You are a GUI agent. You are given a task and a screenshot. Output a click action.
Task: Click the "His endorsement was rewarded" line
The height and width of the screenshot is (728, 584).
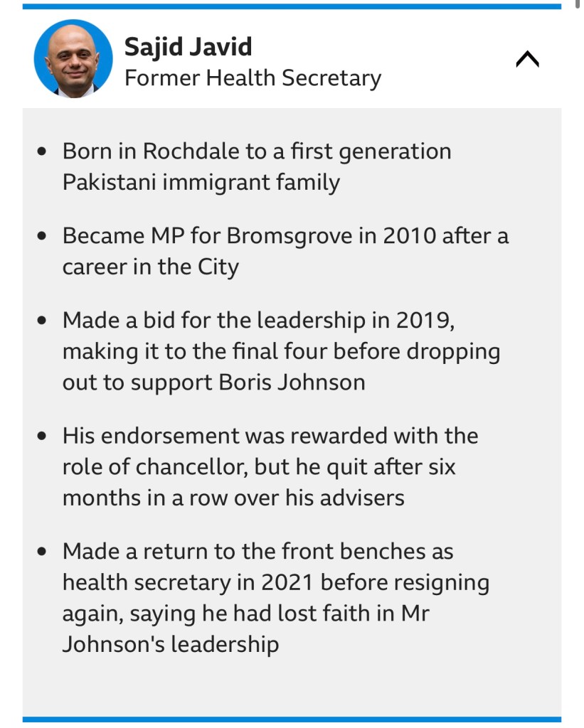pyautogui.click(x=270, y=435)
